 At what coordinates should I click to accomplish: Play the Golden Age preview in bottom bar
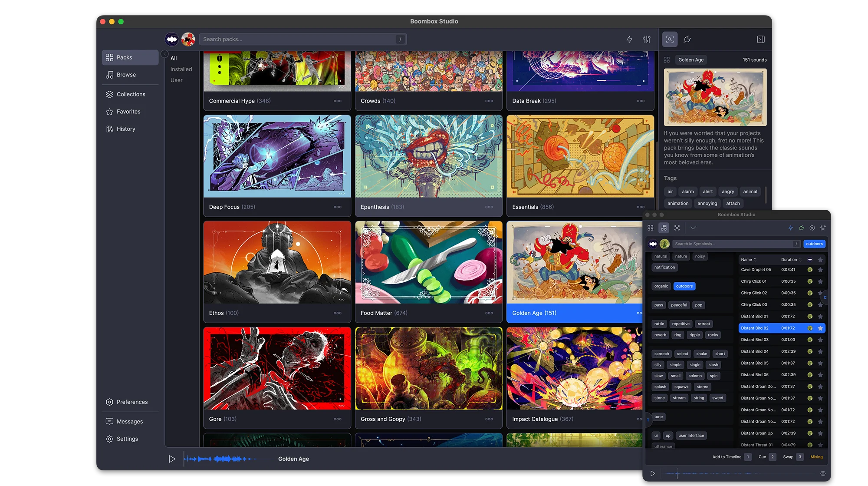point(172,459)
